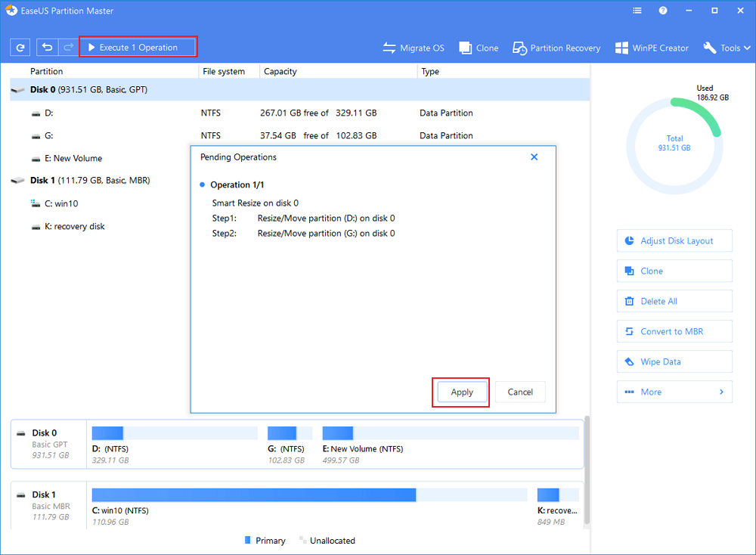The width and height of the screenshot is (756, 555).
Task: Click the Total 931.51 GB usage ring
Action: [x=674, y=146]
